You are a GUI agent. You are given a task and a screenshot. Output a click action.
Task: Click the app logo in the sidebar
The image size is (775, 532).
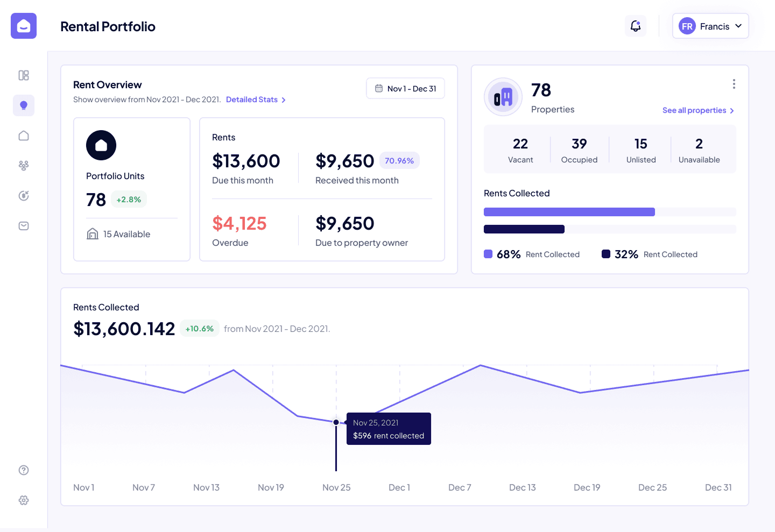[24, 26]
